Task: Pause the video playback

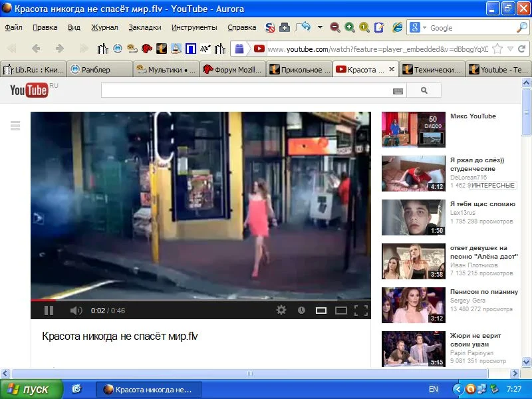Action: (49, 311)
